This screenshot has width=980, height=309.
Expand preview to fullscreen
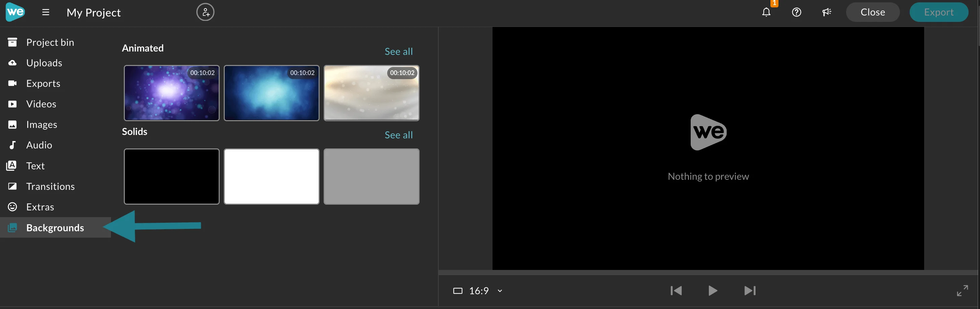962,291
